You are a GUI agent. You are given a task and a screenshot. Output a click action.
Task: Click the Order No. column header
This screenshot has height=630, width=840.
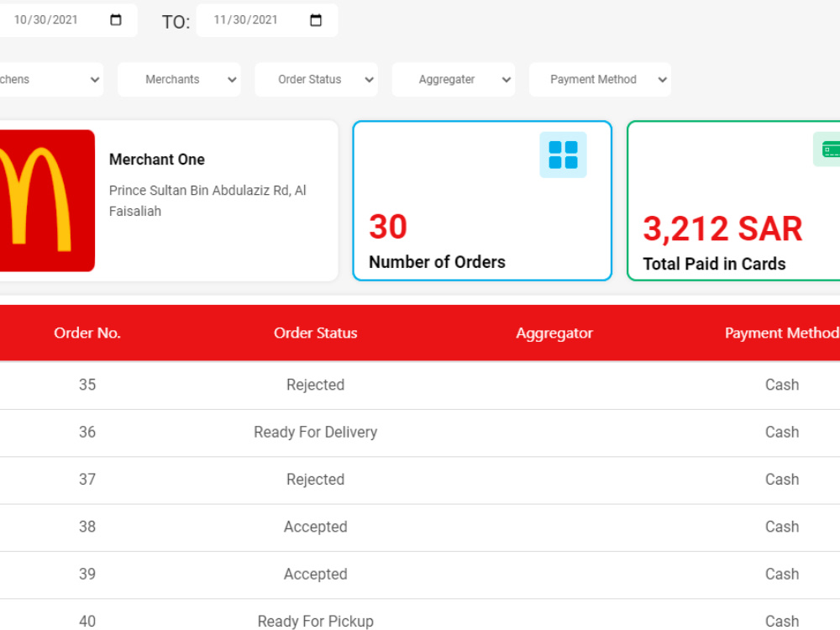(87, 333)
